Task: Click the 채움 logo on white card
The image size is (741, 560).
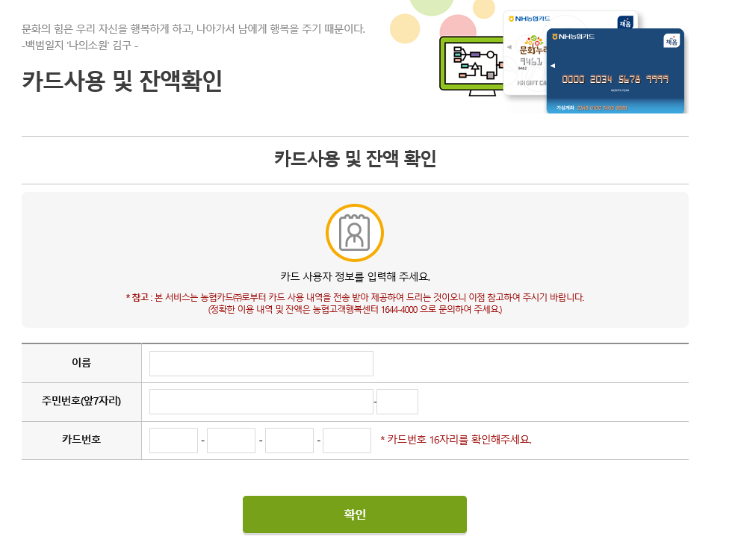Action: tap(625, 22)
